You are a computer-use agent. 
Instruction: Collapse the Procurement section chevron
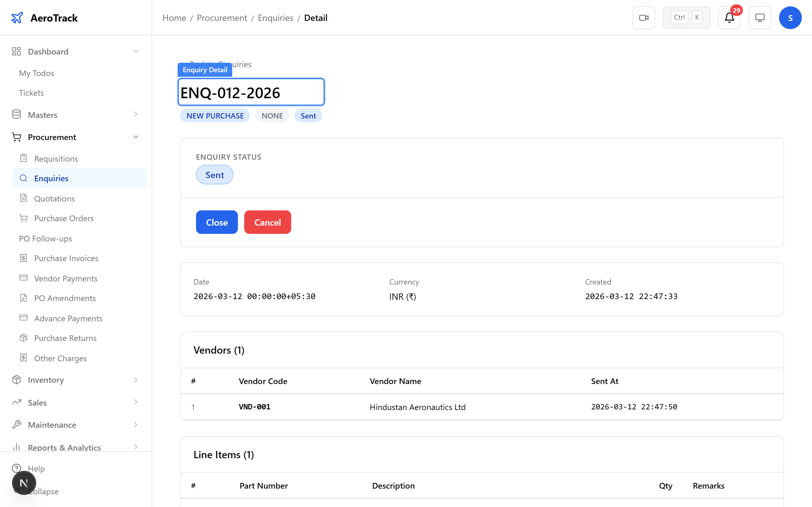tap(135, 137)
